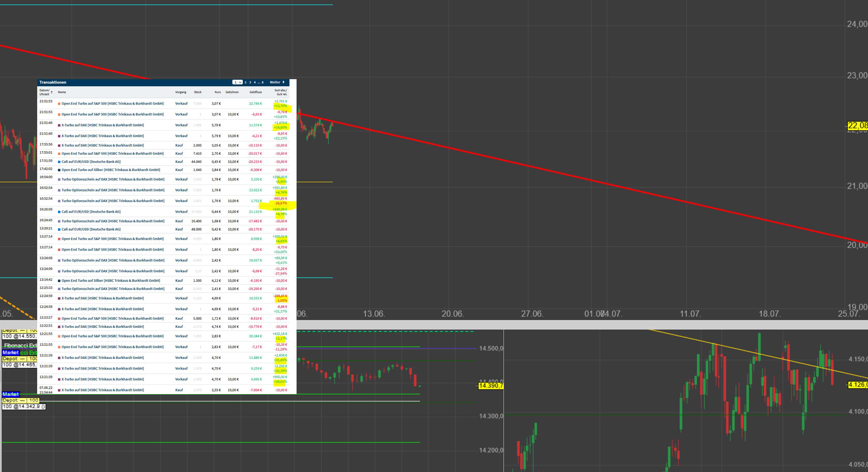Click dark square icon of 17:42:02 Silber turbo
Image resolution: width=868 pixels, height=472 pixels.
click(59, 170)
